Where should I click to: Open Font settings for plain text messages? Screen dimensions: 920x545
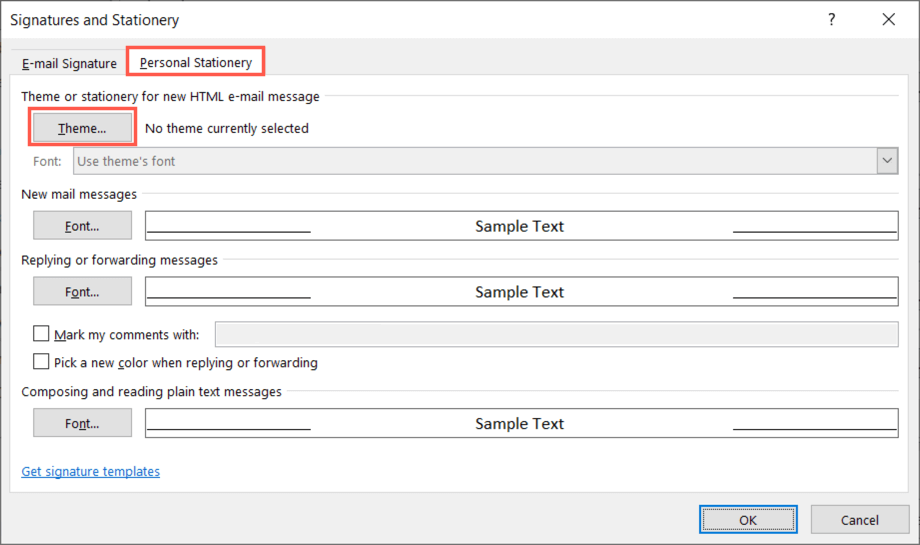[82, 424]
